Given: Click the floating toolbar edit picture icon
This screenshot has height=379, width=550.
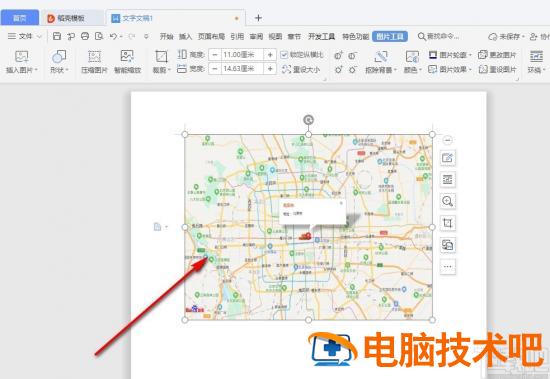Looking at the screenshot, I should [x=447, y=158].
